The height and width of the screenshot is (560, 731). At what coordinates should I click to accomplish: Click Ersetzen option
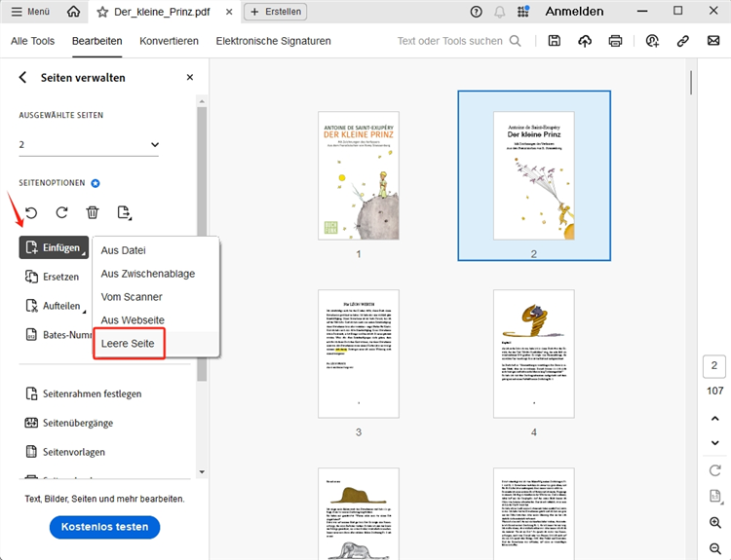coord(52,277)
